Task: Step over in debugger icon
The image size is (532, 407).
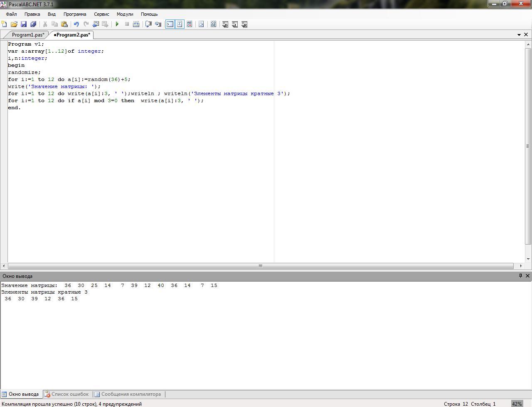Action: pos(148,24)
